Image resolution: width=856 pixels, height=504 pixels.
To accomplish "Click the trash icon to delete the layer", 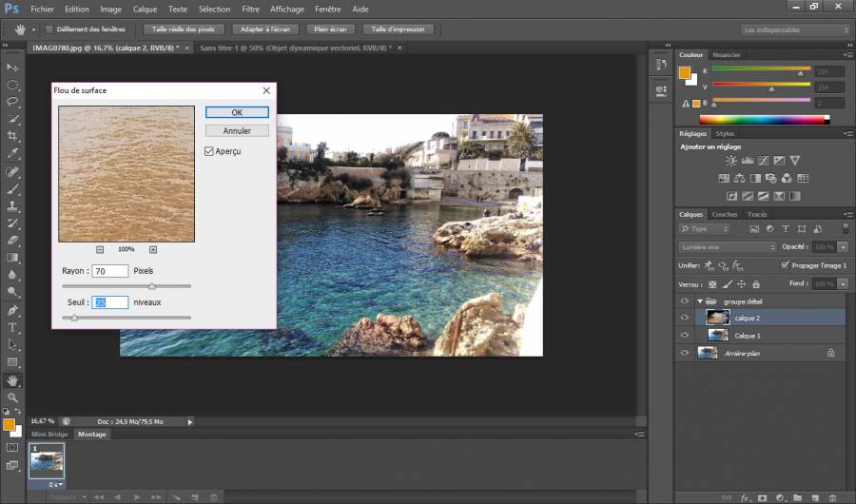I will coord(831,497).
